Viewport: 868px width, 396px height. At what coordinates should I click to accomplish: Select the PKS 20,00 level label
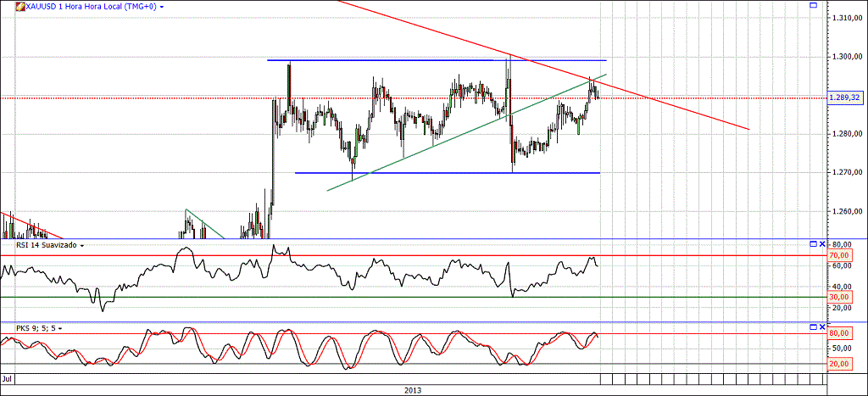tap(838, 363)
